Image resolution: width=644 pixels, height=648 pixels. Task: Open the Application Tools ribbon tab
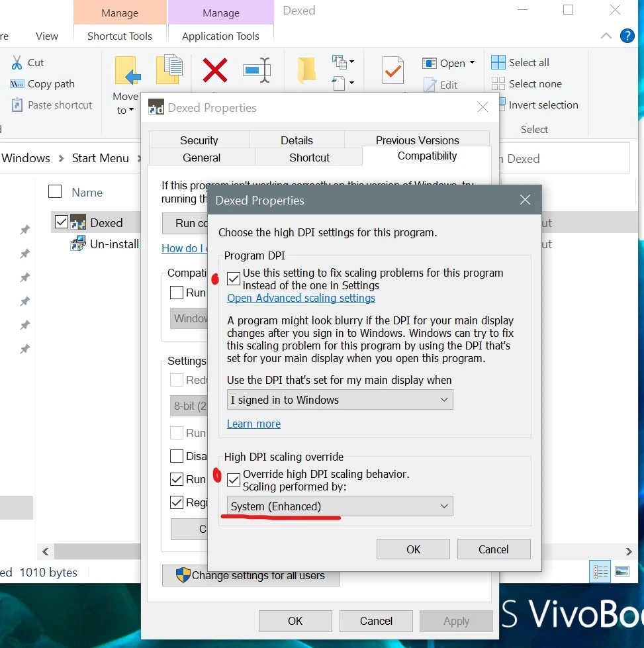click(220, 36)
